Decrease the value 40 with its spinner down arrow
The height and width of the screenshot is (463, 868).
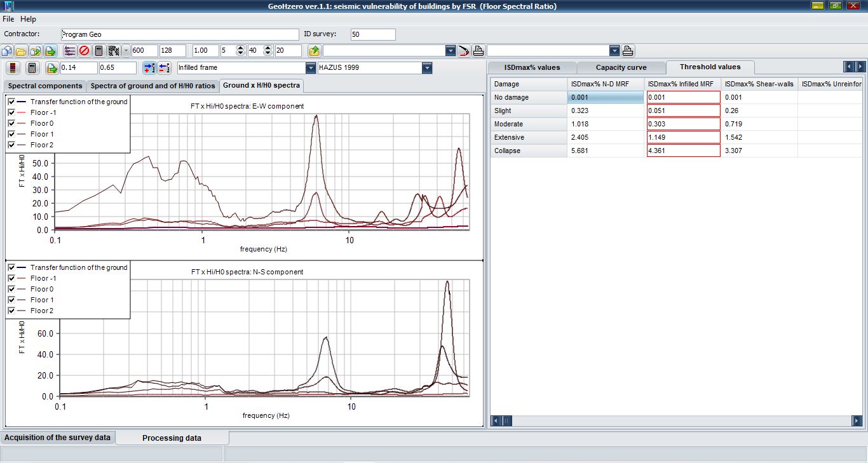(268, 54)
